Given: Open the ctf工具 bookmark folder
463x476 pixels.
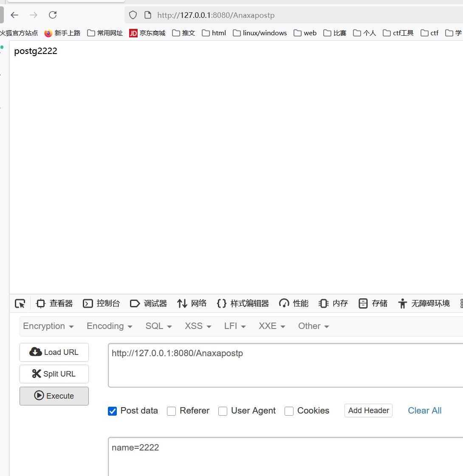Looking at the screenshot, I should click(398, 33).
